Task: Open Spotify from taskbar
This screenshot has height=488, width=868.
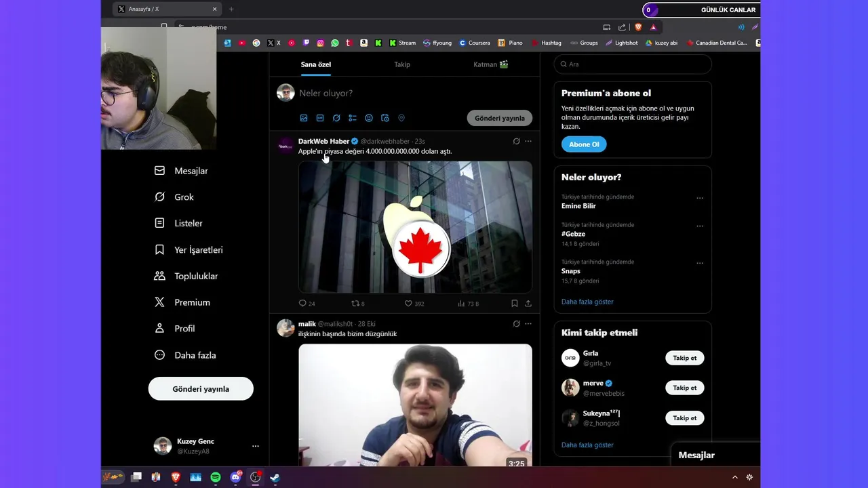Action: point(216,477)
